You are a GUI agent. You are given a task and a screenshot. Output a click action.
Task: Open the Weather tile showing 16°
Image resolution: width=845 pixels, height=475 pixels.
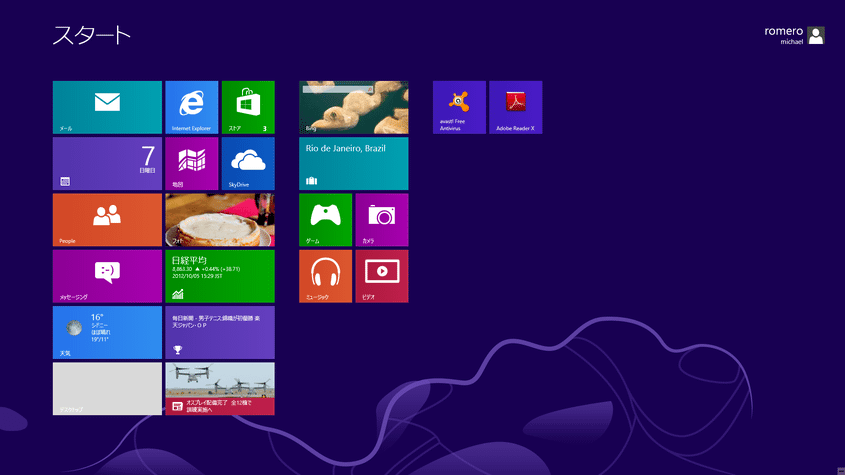107,333
